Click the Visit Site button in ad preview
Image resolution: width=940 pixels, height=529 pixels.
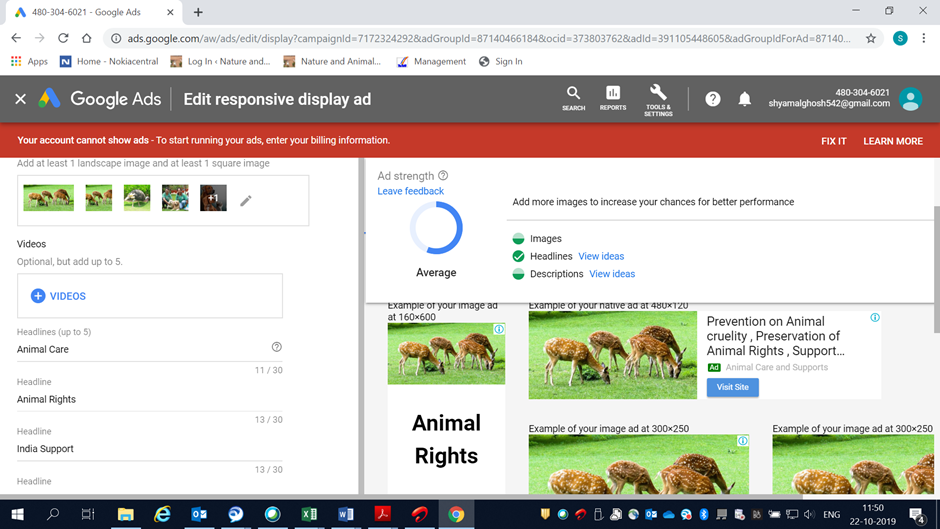tap(732, 387)
